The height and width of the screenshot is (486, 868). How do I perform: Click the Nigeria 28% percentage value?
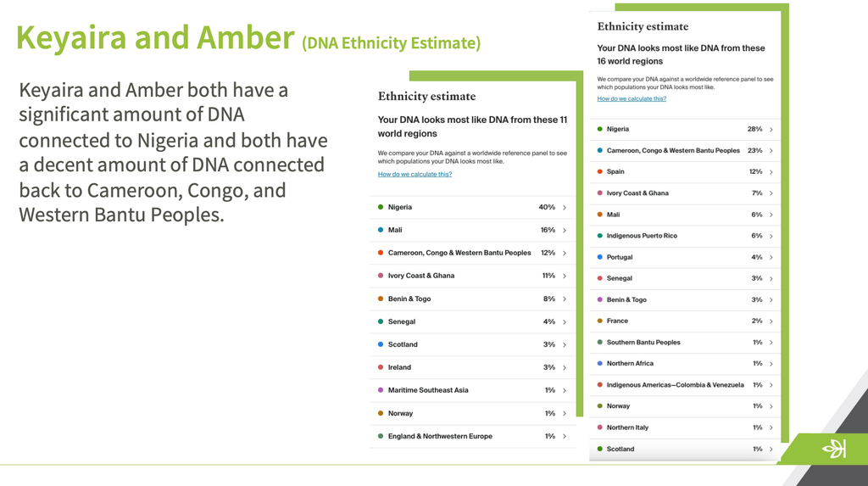click(x=754, y=129)
